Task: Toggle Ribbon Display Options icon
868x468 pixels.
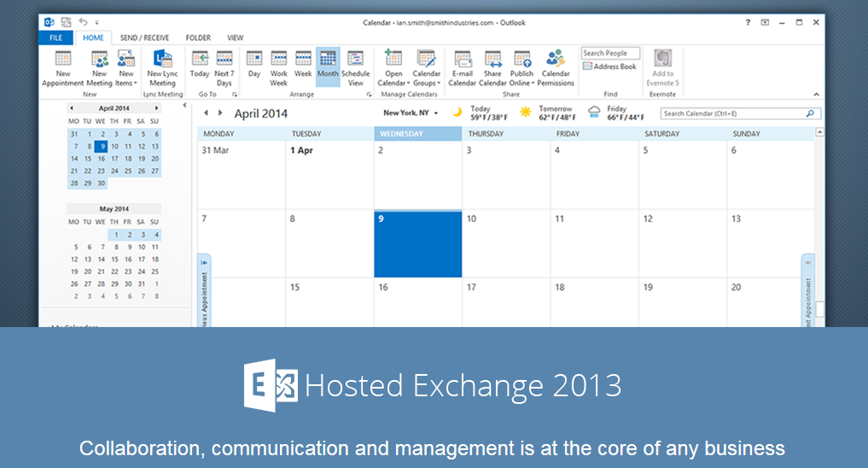Action: [765, 23]
